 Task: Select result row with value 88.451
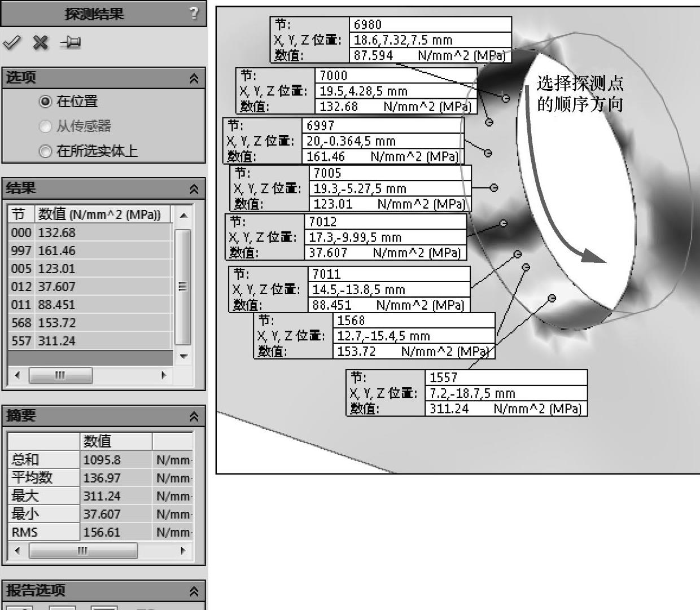(x=90, y=305)
